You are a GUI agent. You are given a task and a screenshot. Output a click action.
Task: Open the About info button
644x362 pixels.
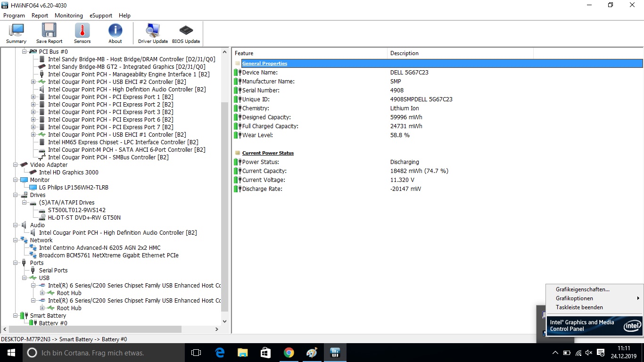point(115,33)
